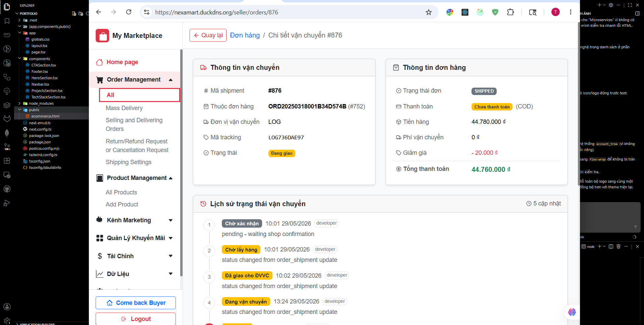Open Navbar.tsx in the explorer
The width and height of the screenshot is (644, 325).
click(x=40, y=84)
